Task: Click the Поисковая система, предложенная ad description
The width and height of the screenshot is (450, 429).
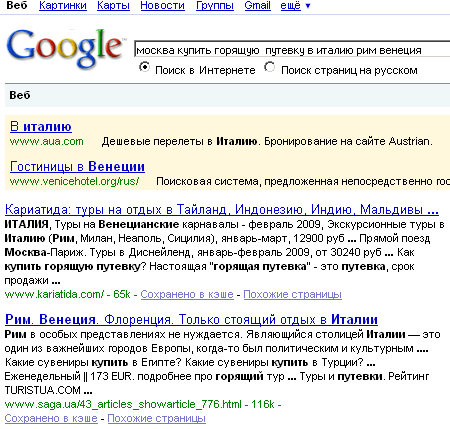Action: coord(303,182)
